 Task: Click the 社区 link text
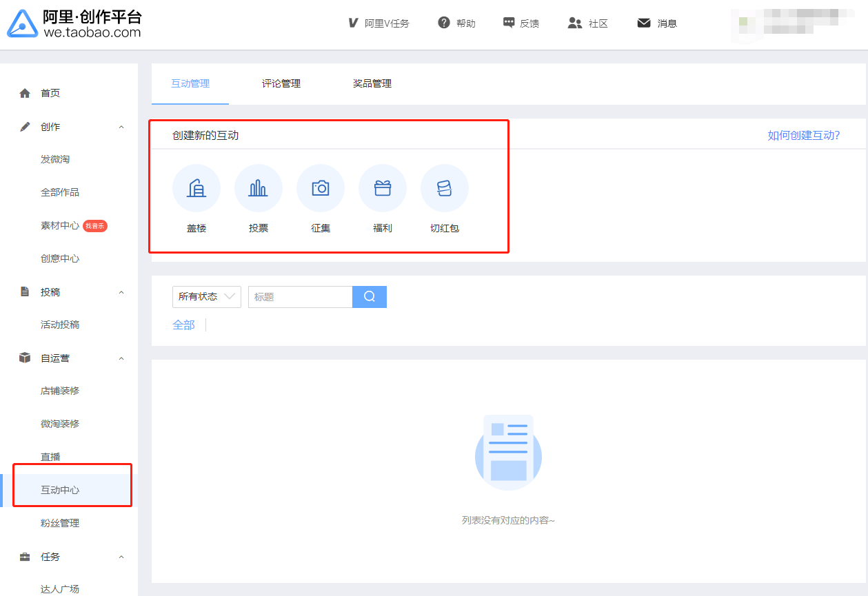[x=598, y=23]
